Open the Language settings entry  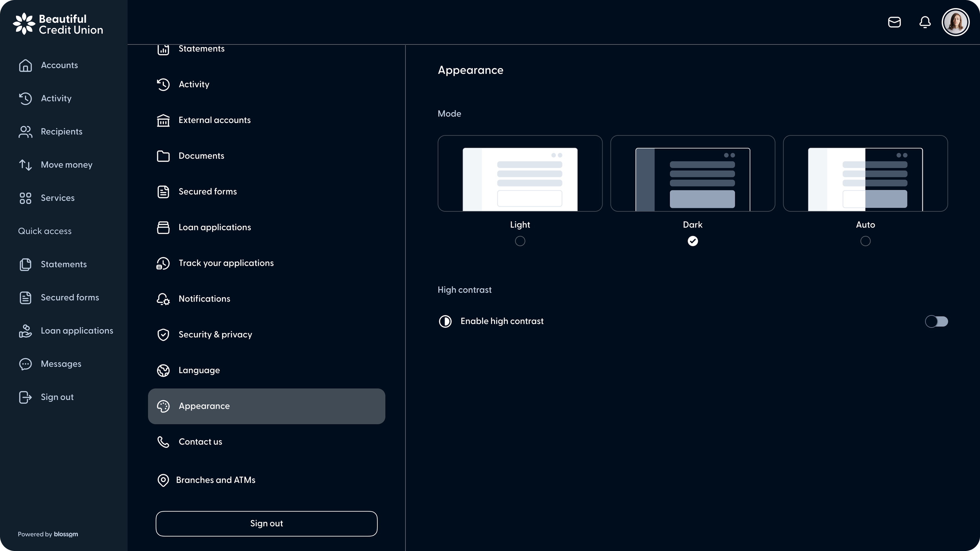[x=266, y=371]
